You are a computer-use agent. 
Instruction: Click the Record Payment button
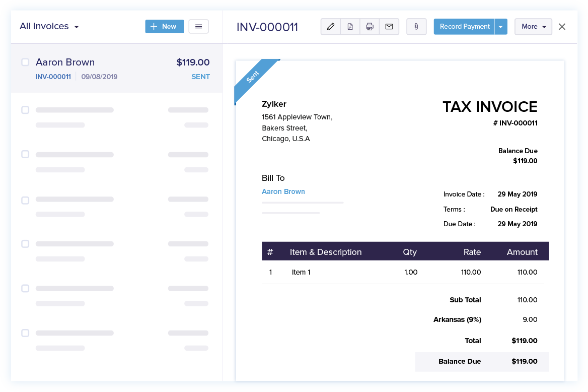(x=464, y=26)
